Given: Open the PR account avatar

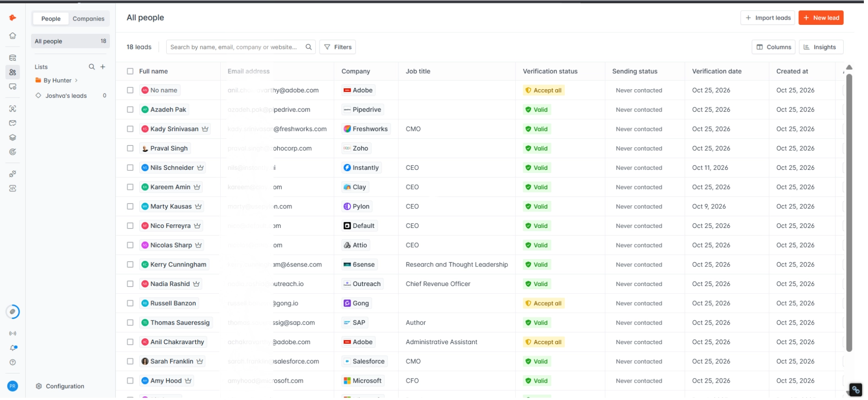Looking at the screenshot, I should [x=13, y=386].
